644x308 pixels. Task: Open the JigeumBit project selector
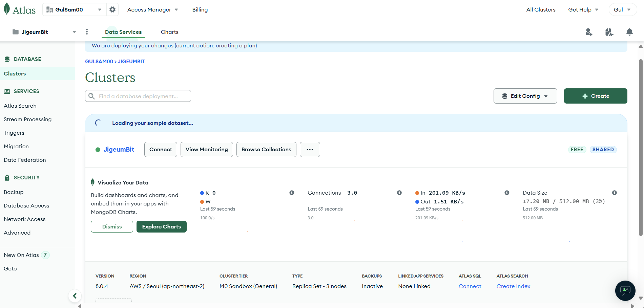[44, 32]
